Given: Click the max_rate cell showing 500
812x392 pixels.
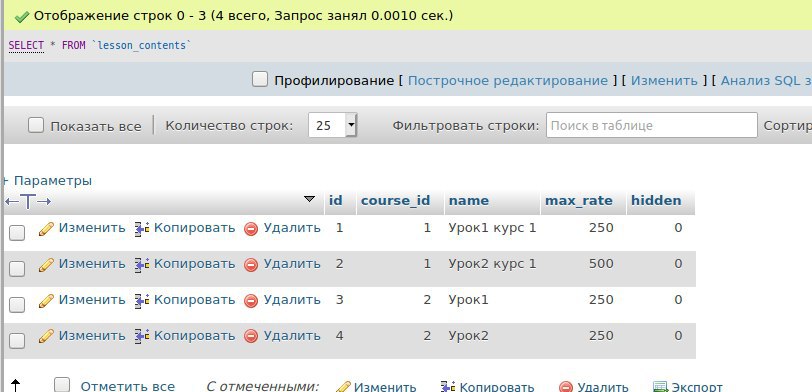Looking at the screenshot, I should [x=601, y=264].
